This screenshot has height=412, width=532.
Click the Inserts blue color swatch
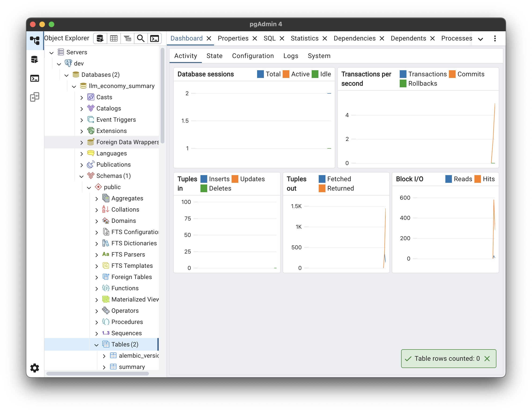tap(204, 179)
